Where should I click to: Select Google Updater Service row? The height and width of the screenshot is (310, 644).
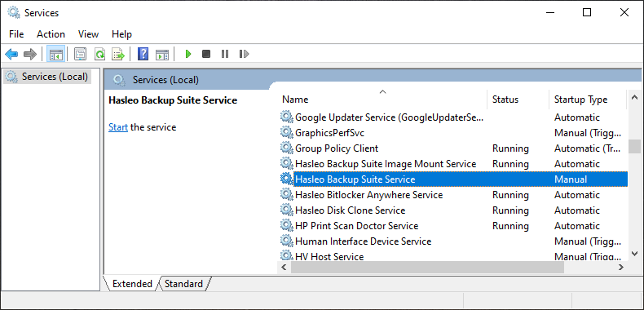[x=453, y=117]
